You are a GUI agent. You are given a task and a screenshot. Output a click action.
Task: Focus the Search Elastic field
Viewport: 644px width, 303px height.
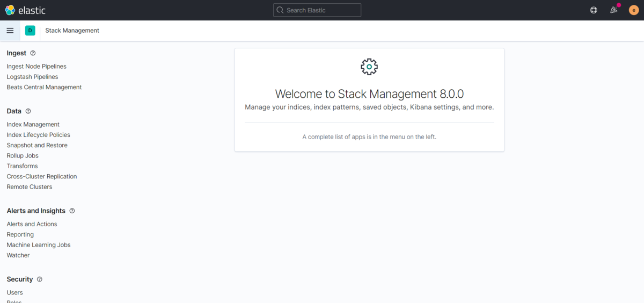pos(317,10)
